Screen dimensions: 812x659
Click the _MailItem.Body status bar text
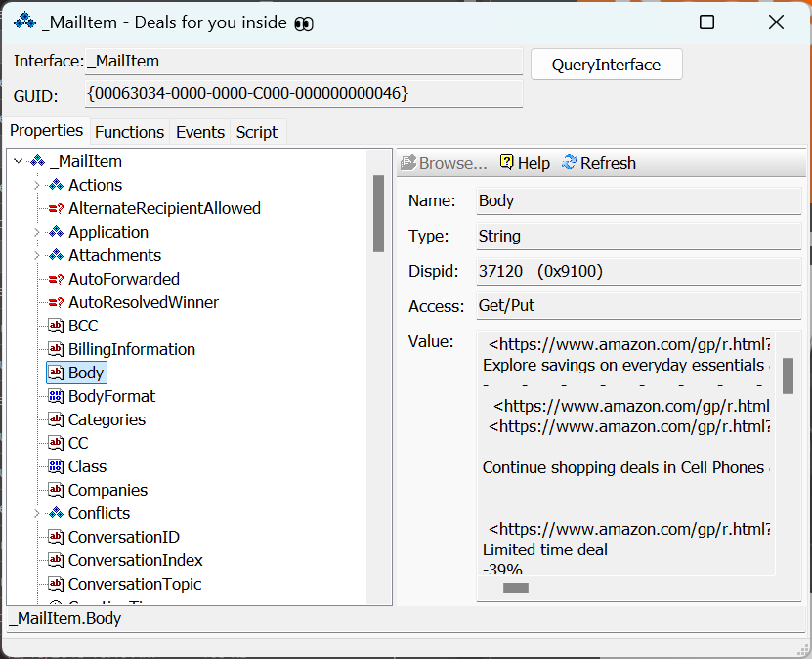pyautogui.click(x=65, y=619)
